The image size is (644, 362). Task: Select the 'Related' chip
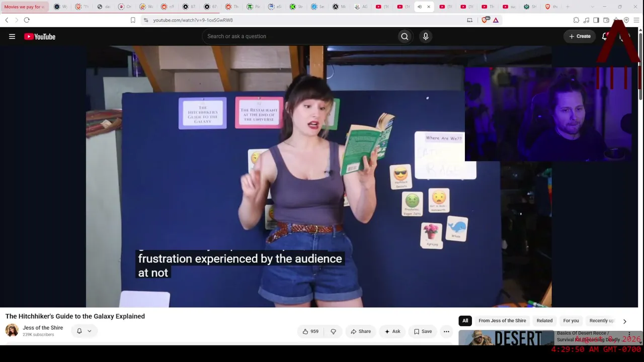coord(544,321)
